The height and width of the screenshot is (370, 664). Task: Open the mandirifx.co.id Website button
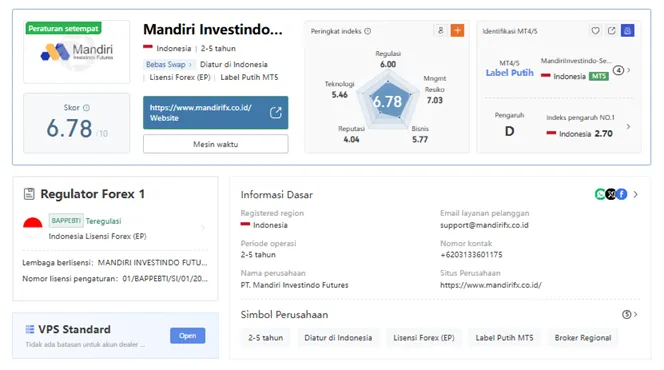coord(216,113)
